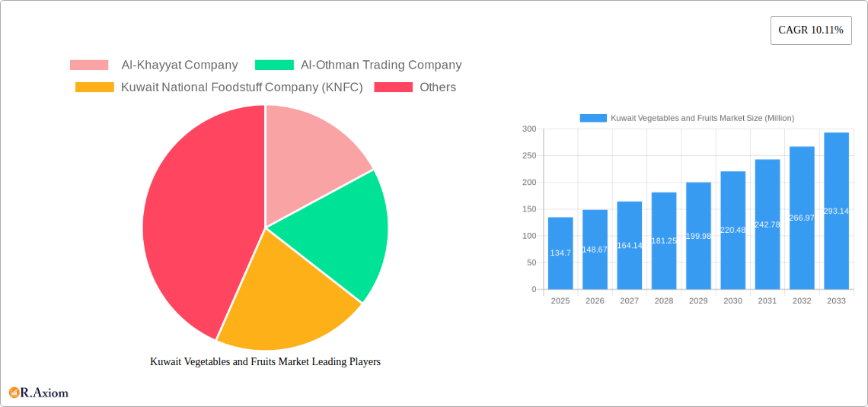Toggle Al-Khayyat Company legend color box
Image resolution: width=868 pixels, height=407 pixels.
tap(89, 65)
